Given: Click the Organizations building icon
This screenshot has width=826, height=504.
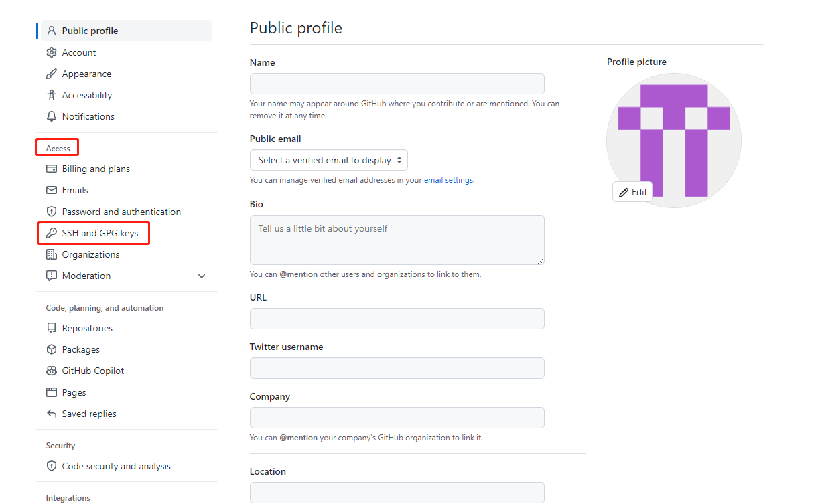Looking at the screenshot, I should (52, 254).
